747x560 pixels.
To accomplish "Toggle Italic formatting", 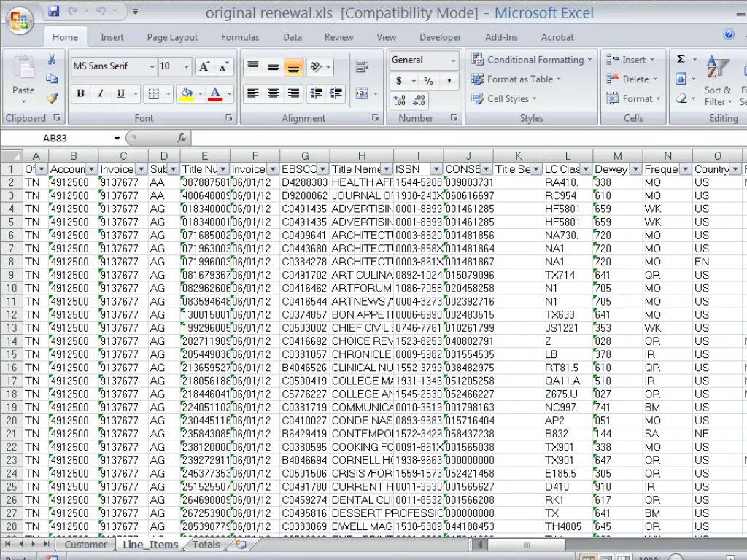I will click(x=101, y=93).
